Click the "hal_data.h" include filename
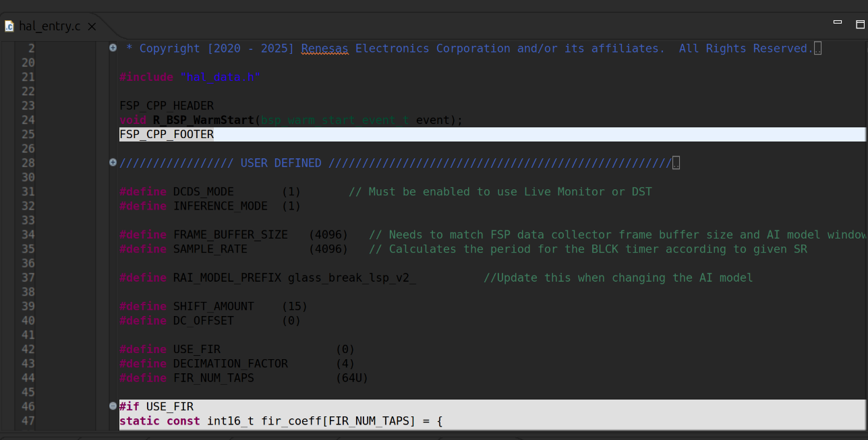The image size is (868, 440). [x=219, y=77]
